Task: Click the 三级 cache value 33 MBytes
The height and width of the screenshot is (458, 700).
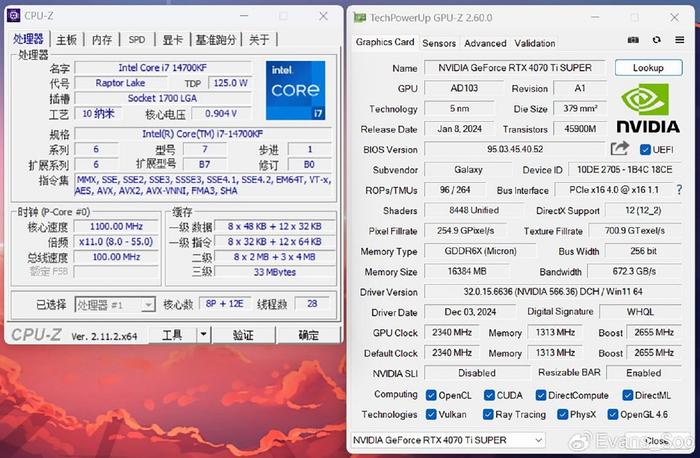Action: [x=275, y=272]
